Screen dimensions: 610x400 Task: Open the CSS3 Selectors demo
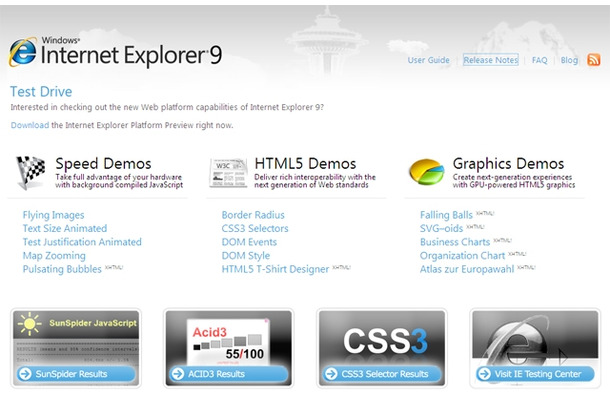coord(255,228)
